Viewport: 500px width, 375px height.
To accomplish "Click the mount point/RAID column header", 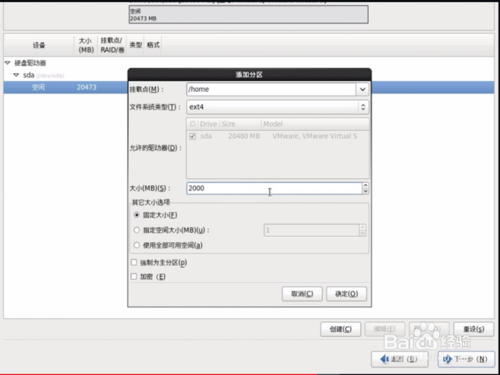I will pyautogui.click(x=112, y=45).
